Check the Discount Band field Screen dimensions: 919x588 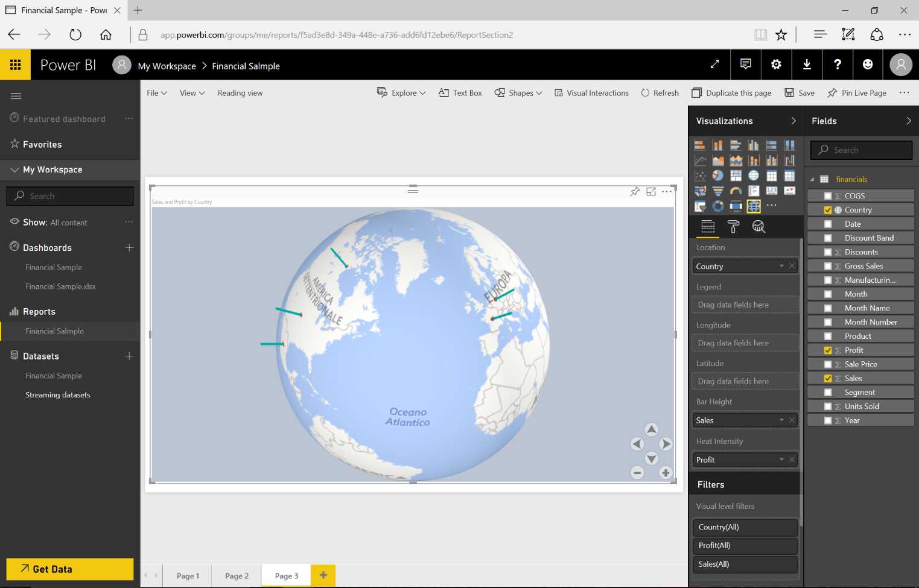[x=828, y=238]
